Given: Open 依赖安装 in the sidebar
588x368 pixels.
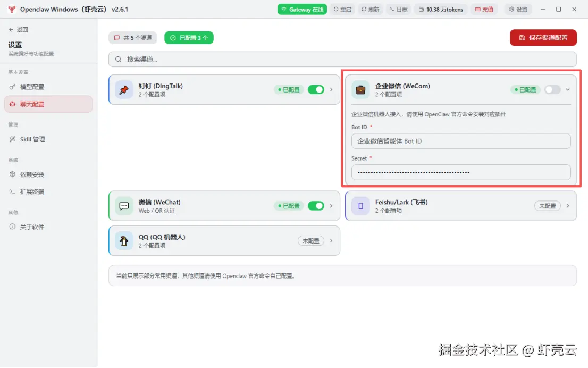Looking at the screenshot, I should (48, 174).
